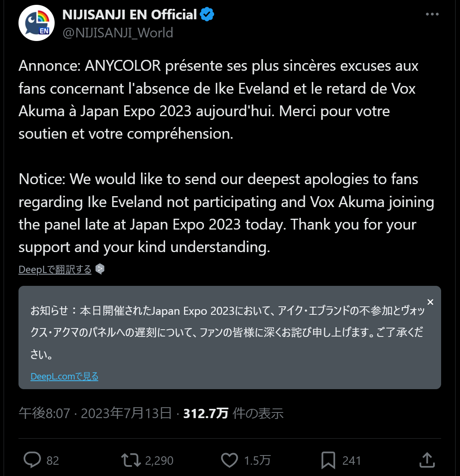Close the DeepL translation box

[x=430, y=302]
